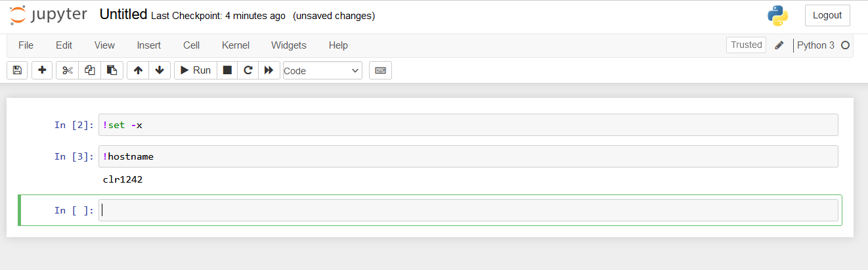This screenshot has width=868, height=270.
Task: Open the Kernel menu
Action: (x=236, y=45)
